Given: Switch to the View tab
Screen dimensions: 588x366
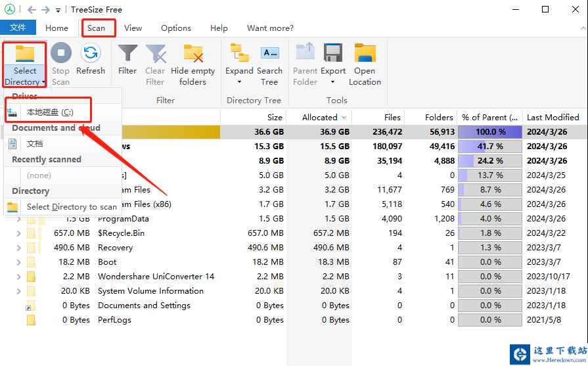Looking at the screenshot, I should click(133, 28).
